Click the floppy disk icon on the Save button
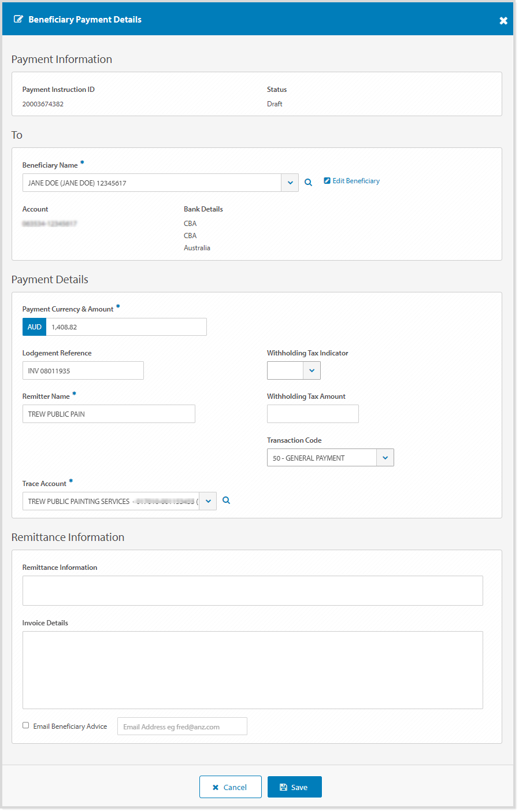The height and width of the screenshot is (812, 519). click(x=283, y=787)
